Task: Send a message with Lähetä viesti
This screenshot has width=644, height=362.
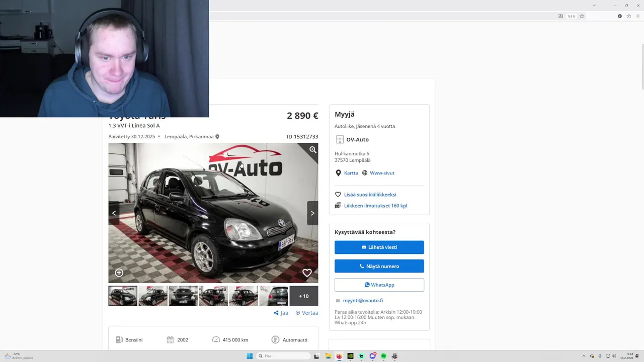Action: coord(379,247)
